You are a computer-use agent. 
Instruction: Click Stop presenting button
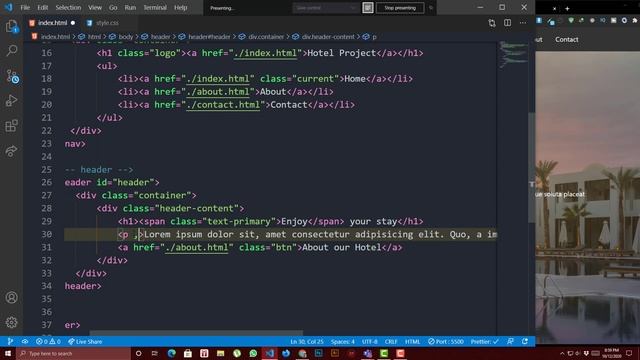(400, 8)
